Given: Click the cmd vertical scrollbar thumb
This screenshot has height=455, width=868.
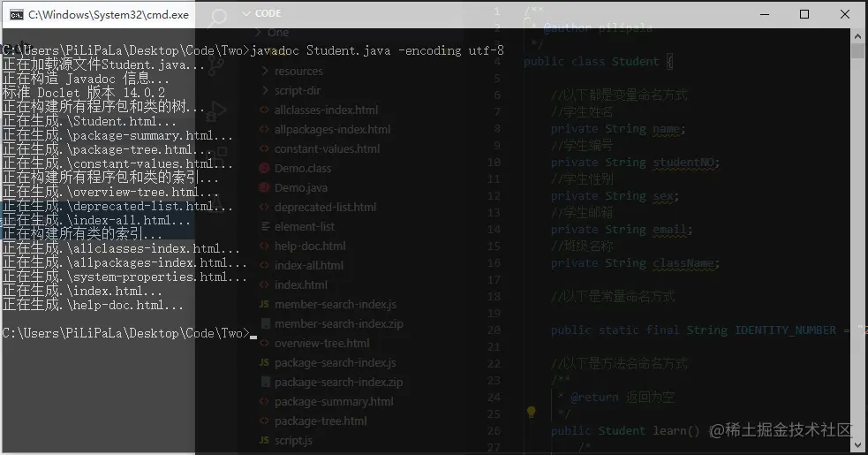Looking at the screenshot, I should [x=857, y=51].
